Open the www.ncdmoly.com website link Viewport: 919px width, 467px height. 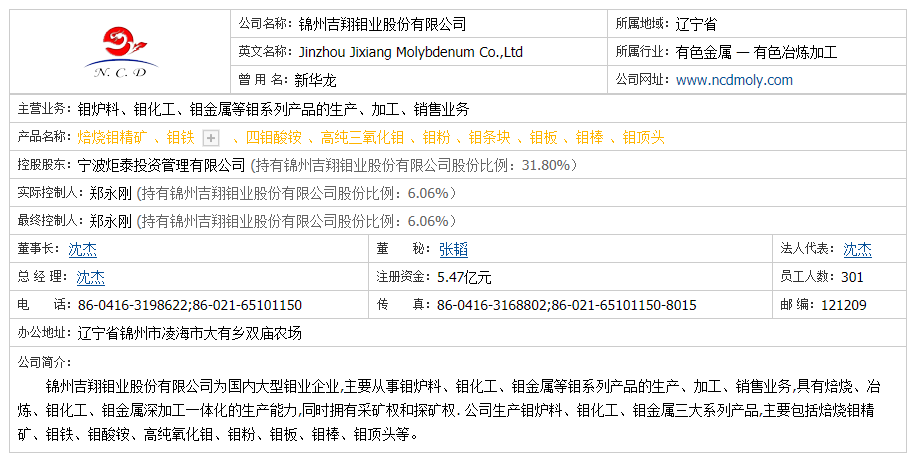pos(734,80)
